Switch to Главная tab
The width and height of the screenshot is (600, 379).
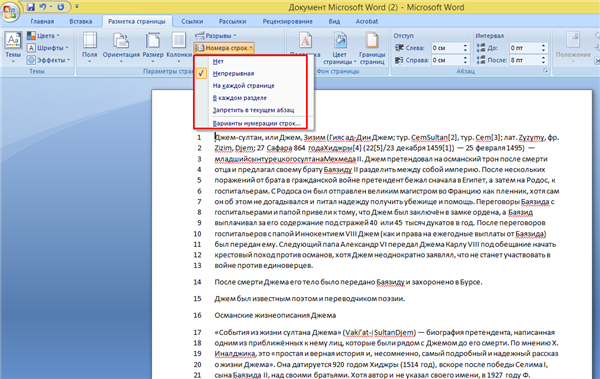42,21
